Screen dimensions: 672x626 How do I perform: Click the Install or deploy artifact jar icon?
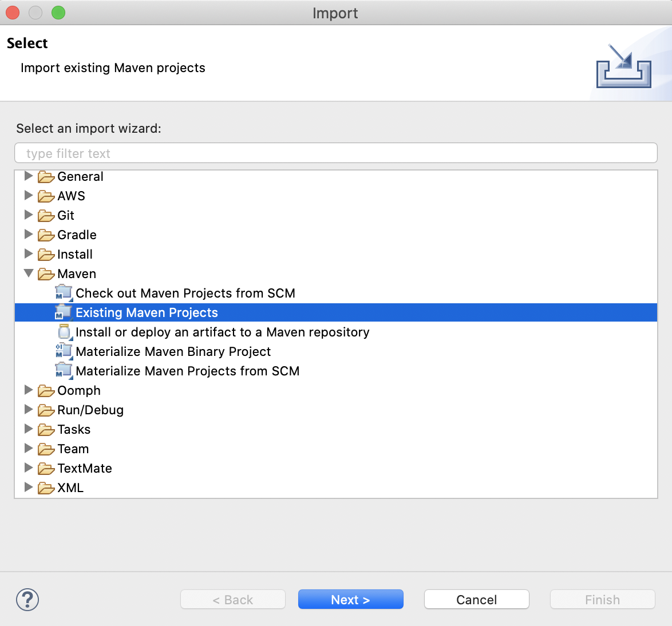pyautogui.click(x=64, y=332)
